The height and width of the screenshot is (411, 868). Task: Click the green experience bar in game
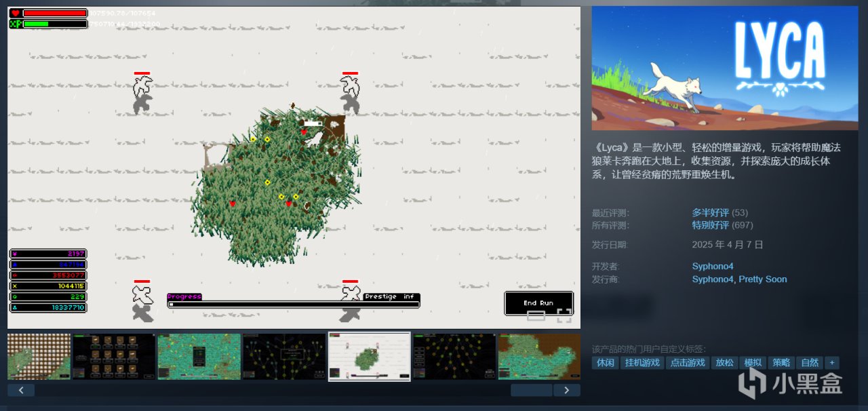click(x=55, y=24)
